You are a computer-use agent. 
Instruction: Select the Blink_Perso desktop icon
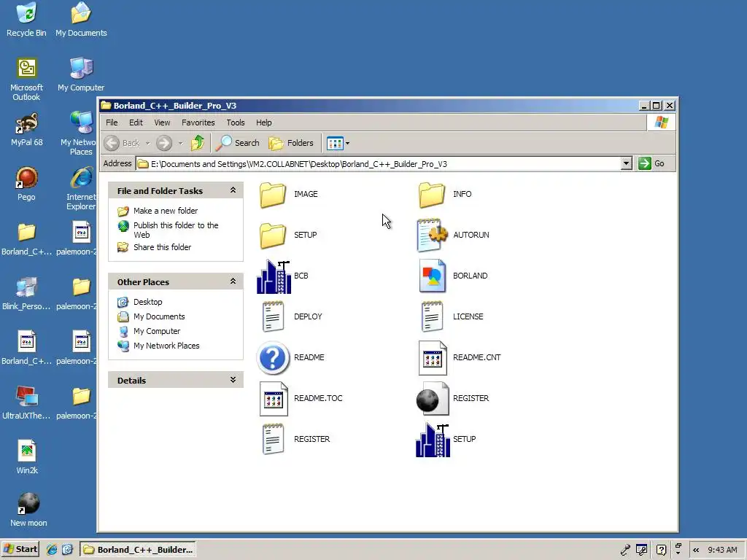(26, 294)
